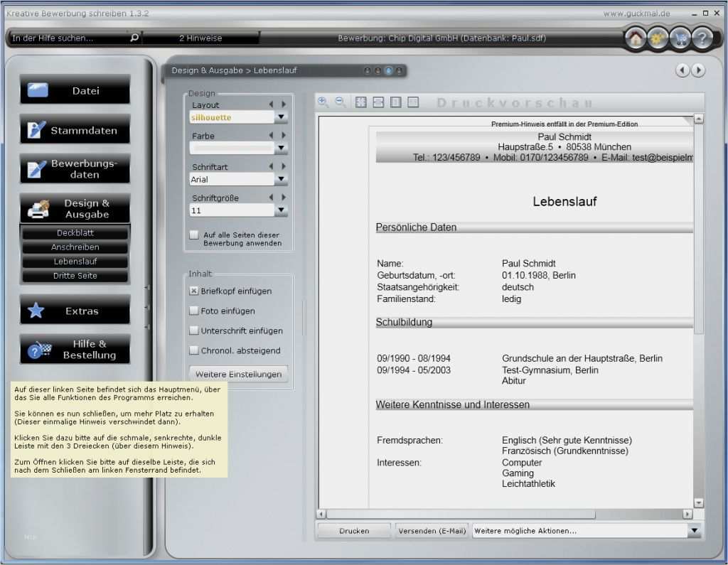Open the Farbe color selector
The height and width of the screenshot is (565, 728).
click(280, 148)
